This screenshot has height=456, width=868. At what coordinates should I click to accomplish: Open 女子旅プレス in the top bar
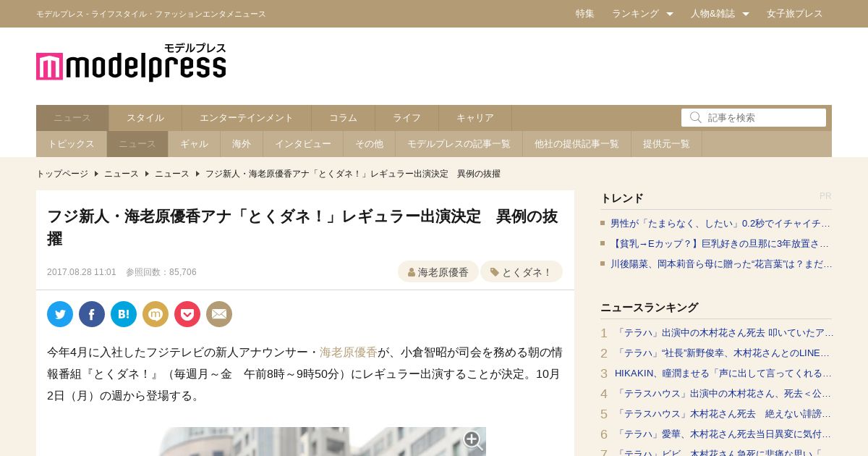click(x=795, y=14)
